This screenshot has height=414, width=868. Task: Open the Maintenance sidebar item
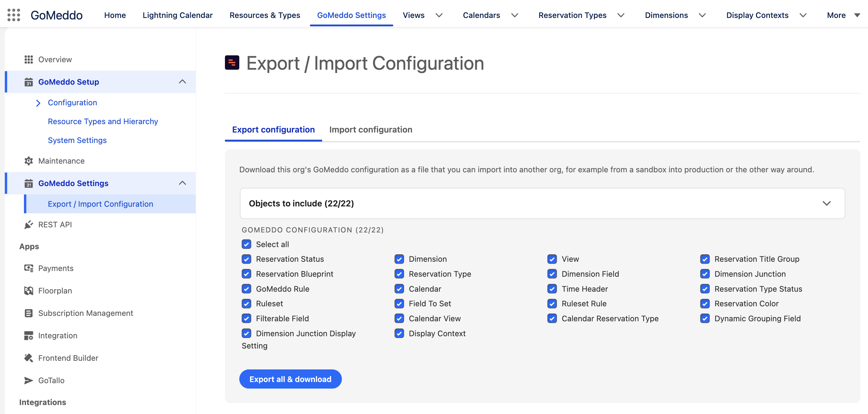click(x=61, y=161)
